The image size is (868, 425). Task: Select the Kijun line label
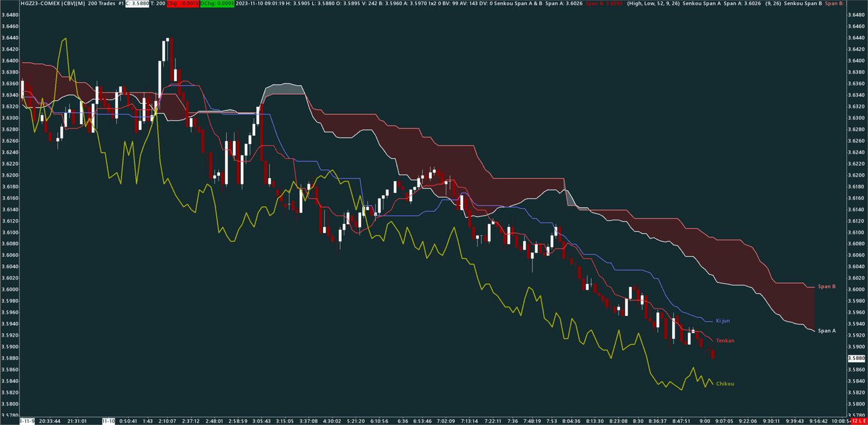pos(723,321)
